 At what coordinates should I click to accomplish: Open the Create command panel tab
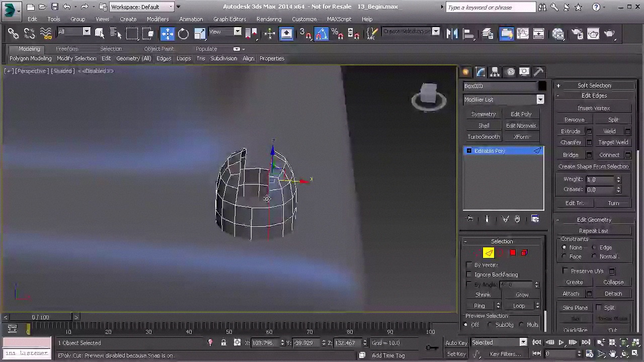(x=466, y=72)
